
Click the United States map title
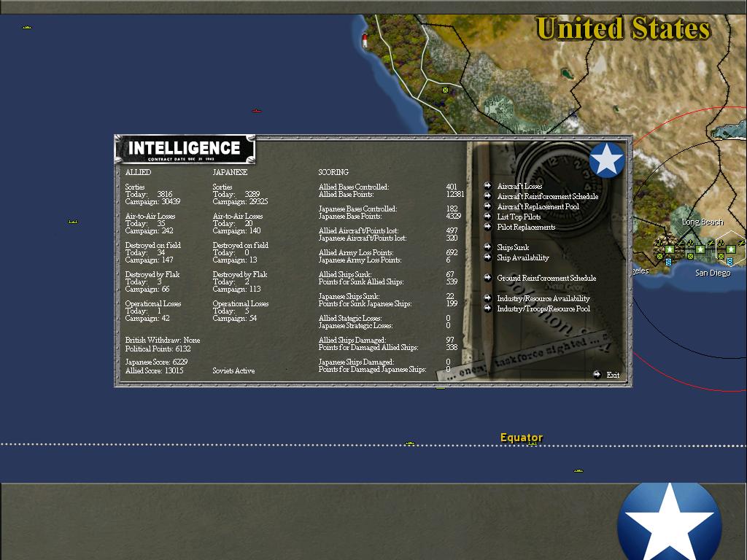click(x=623, y=28)
